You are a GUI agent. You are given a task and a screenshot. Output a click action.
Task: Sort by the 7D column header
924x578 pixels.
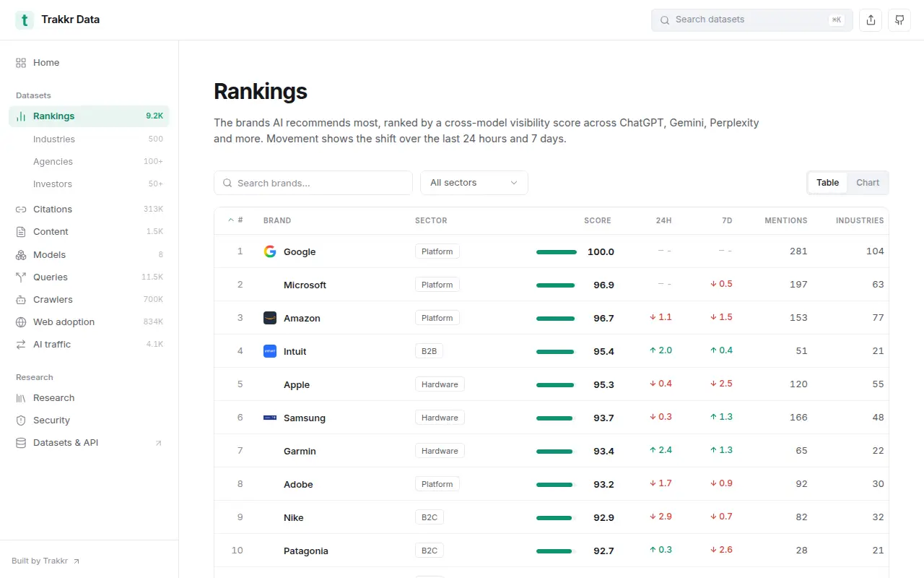coord(727,220)
